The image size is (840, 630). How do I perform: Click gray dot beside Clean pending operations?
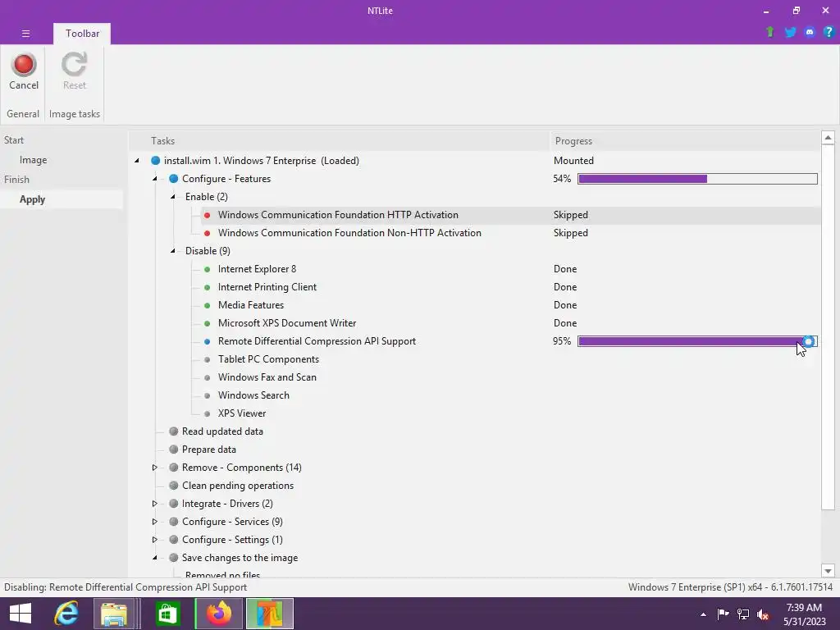tap(174, 486)
